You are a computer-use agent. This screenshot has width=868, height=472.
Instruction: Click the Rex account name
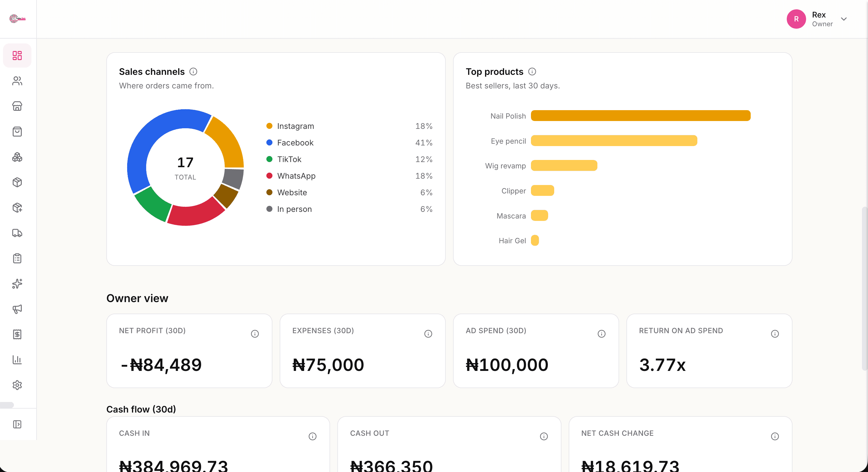[819, 15]
